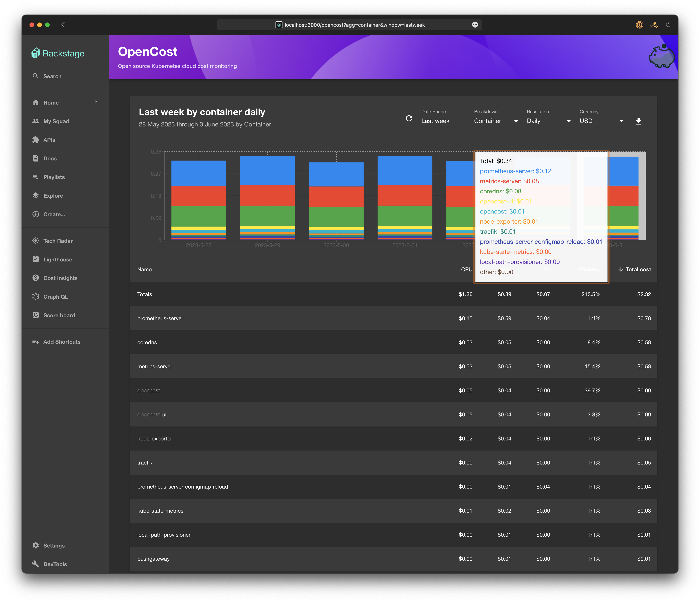The height and width of the screenshot is (602, 700).
Task: Open the address bar ellipsis menu
Action: click(x=475, y=25)
